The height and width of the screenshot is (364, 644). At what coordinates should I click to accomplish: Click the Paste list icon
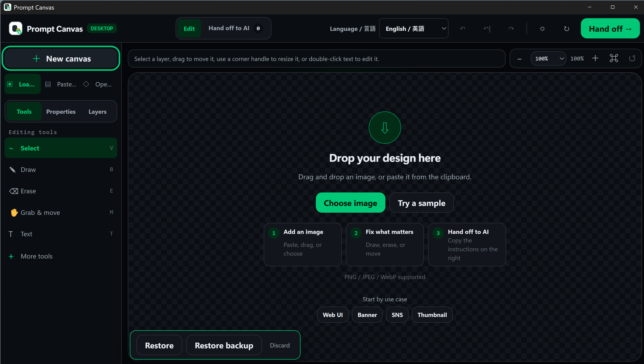[48, 84]
